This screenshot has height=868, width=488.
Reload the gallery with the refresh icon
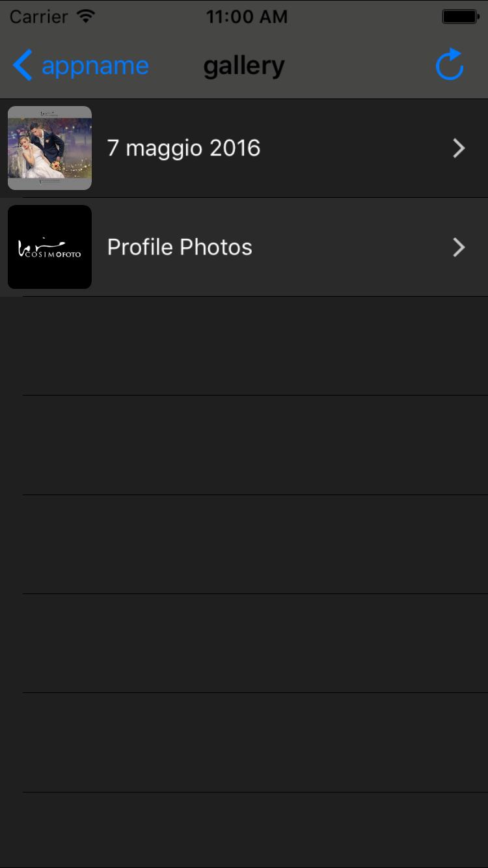(x=449, y=64)
